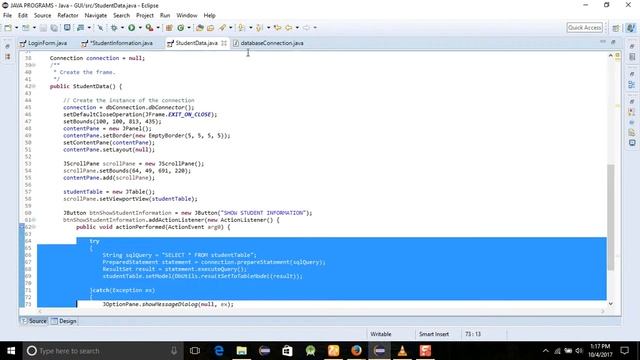This screenshot has width=640, height=360.
Task: Open the Refactor menu
Action: pyautogui.click(x=68, y=16)
